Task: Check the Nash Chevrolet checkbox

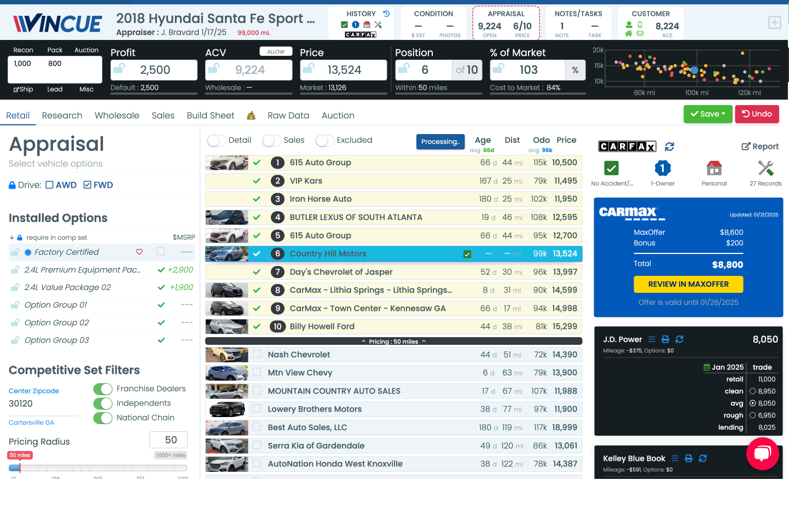Action: (x=257, y=354)
